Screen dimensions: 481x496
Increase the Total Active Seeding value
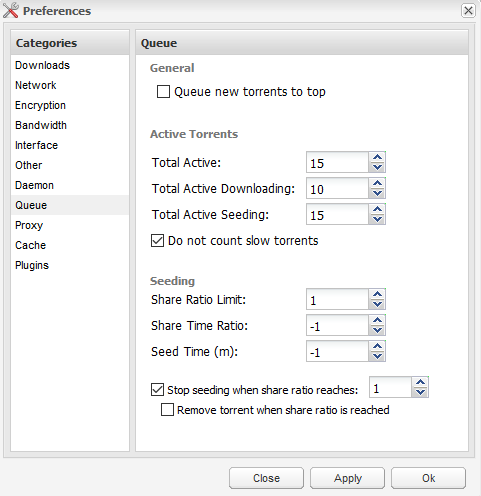[x=377, y=209]
